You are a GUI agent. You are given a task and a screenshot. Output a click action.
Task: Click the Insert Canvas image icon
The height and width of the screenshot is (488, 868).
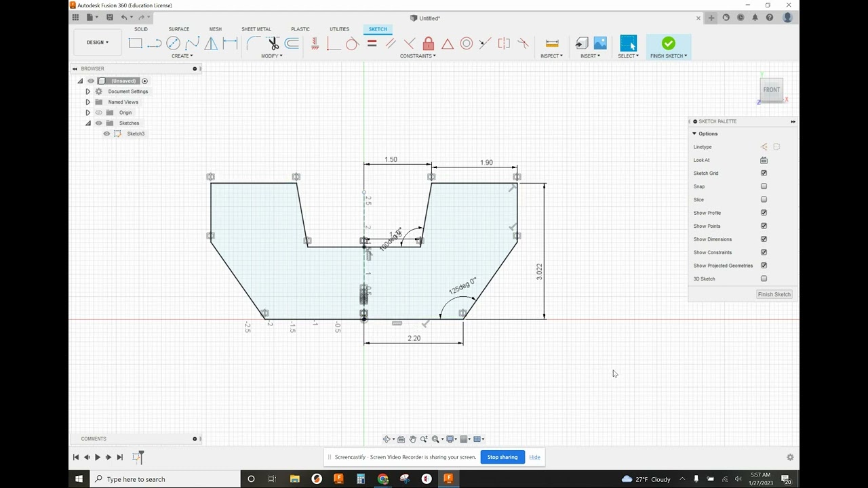(600, 43)
